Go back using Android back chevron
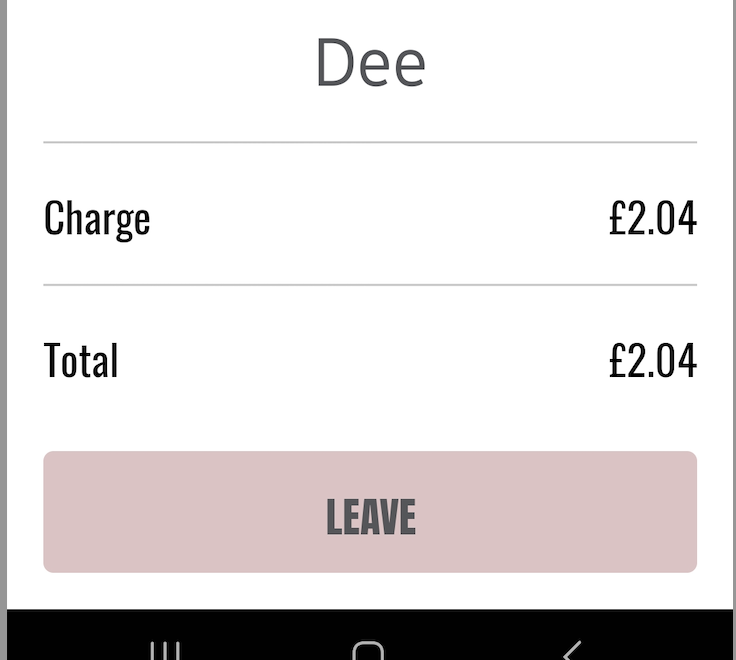This screenshot has width=736, height=660. click(572, 651)
